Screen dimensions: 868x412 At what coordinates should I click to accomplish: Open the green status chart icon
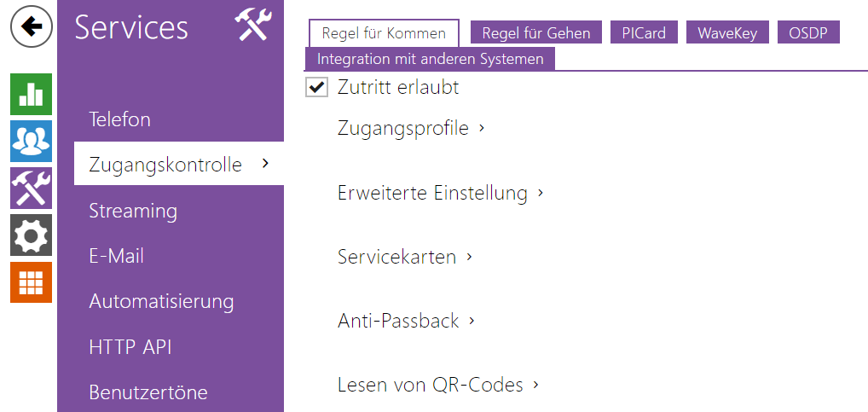(x=32, y=94)
